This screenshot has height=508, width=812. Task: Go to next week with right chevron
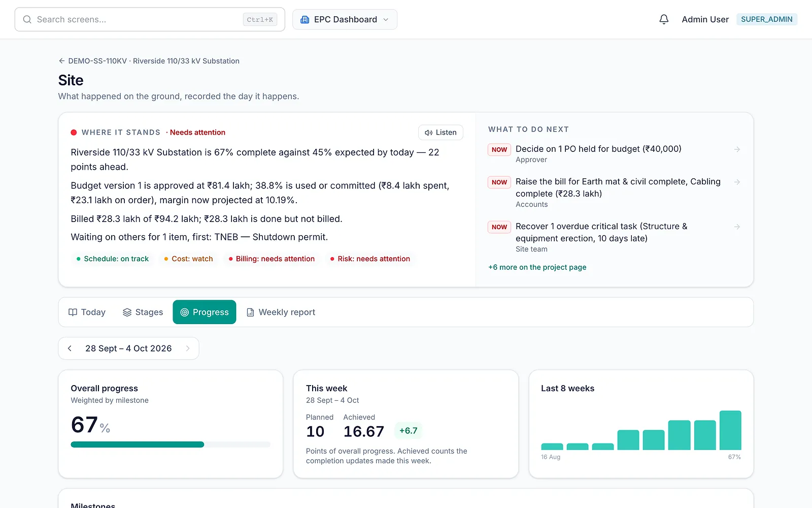pos(188,348)
